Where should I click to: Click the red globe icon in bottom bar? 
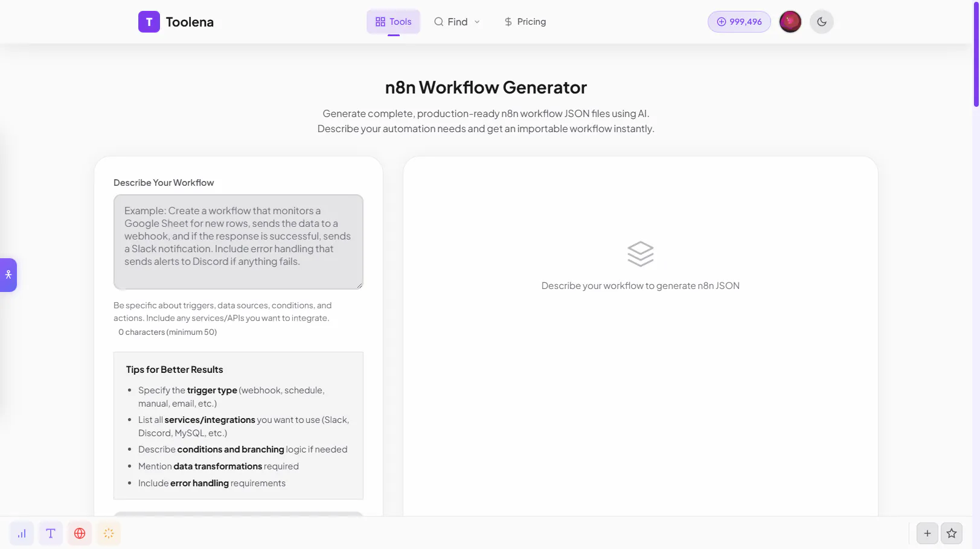[80, 533]
